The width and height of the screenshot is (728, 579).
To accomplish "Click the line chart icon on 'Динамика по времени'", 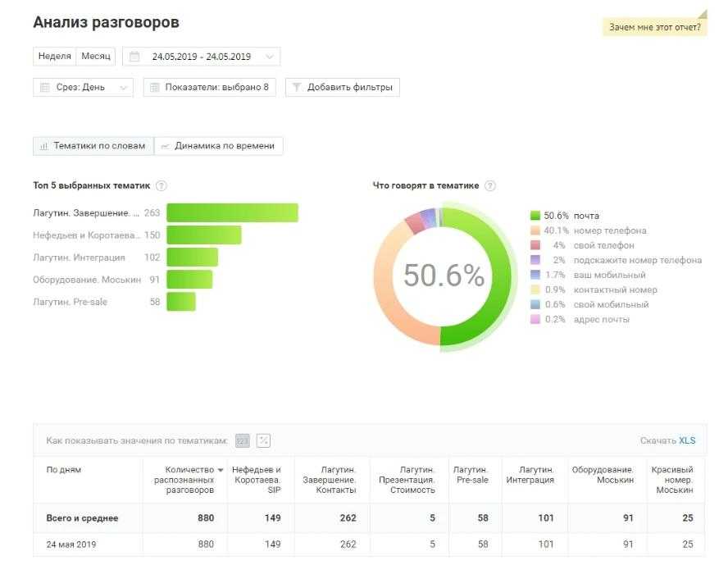I will pyautogui.click(x=165, y=146).
